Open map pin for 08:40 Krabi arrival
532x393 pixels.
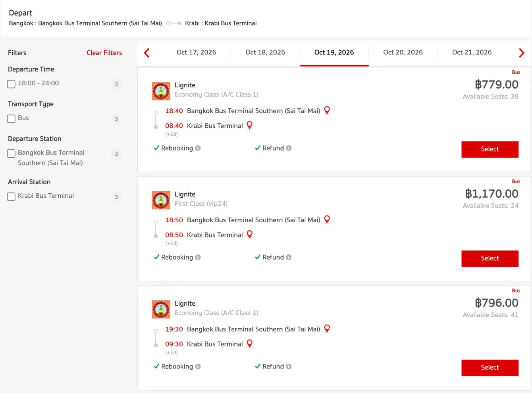250,125
